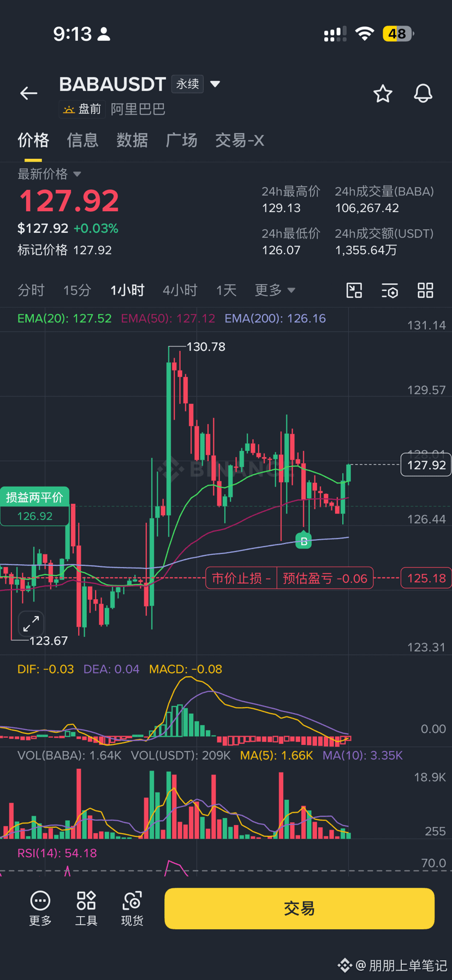This screenshot has width=452, height=980.
Task: Tap the 永续 perpetual contract tag
Action: point(187,84)
